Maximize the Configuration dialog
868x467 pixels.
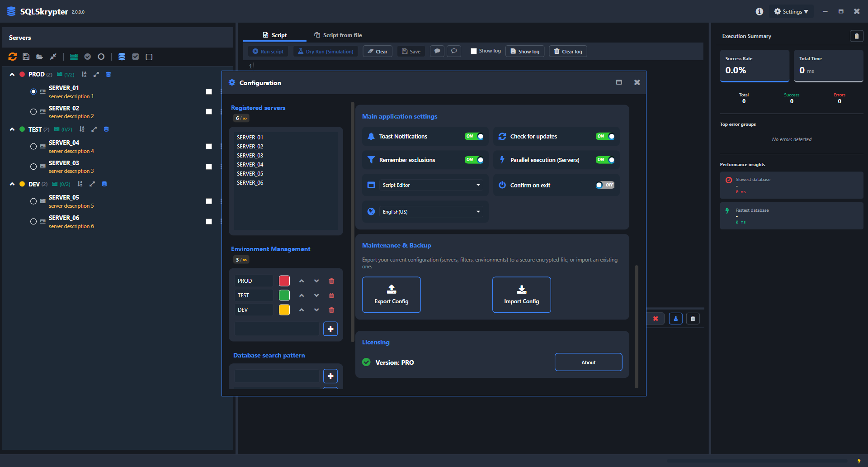[619, 82]
